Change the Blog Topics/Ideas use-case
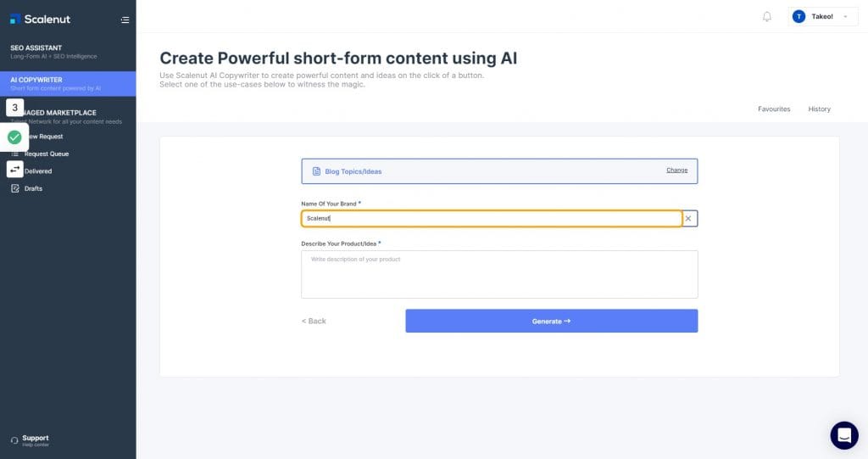Image resolution: width=868 pixels, height=459 pixels. pyautogui.click(x=676, y=171)
